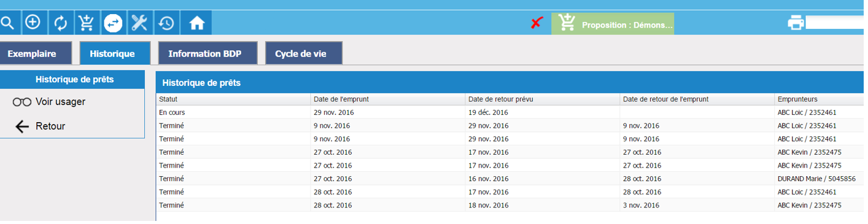The width and height of the screenshot is (868, 224).
Task: Click the 16 nov. 2016 date cell
Action: (489, 179)
